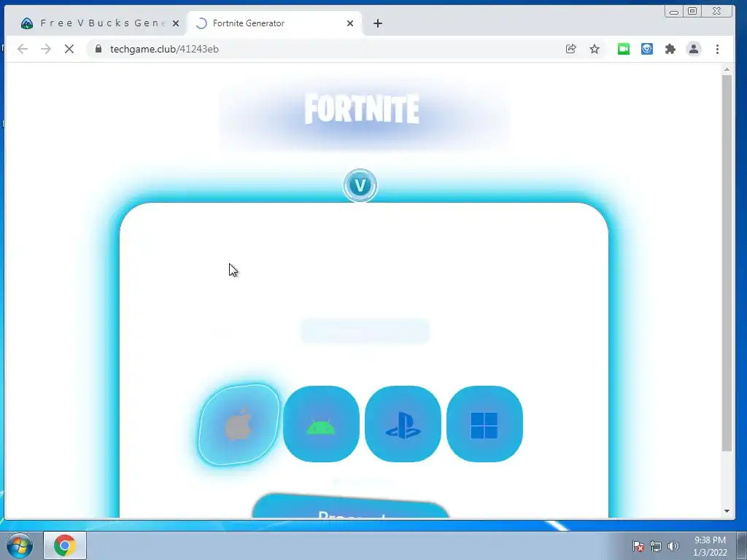Maximize the Chrome window
Image resolution: width=747 pixels, height=560 pixels.
(692, 11)
